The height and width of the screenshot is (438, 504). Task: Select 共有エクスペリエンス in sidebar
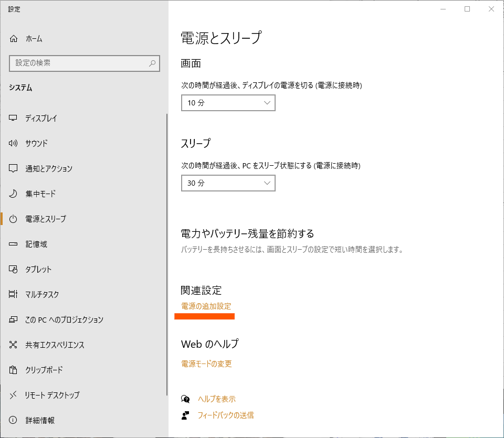pos(55,345)
